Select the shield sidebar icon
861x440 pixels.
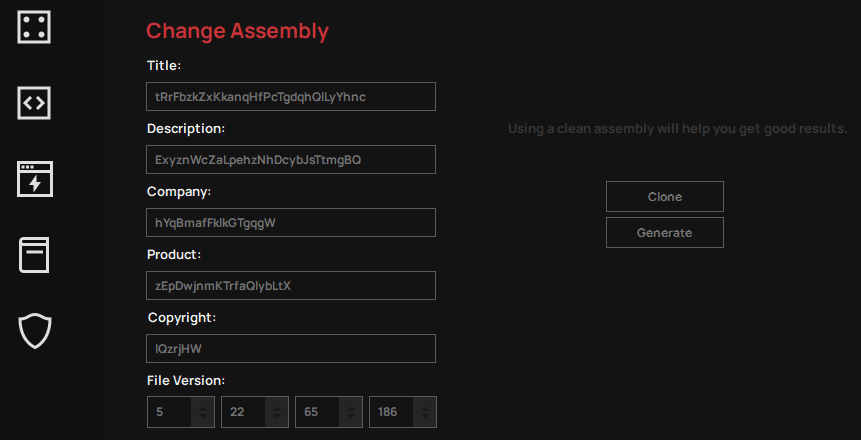tap(35, 331)
